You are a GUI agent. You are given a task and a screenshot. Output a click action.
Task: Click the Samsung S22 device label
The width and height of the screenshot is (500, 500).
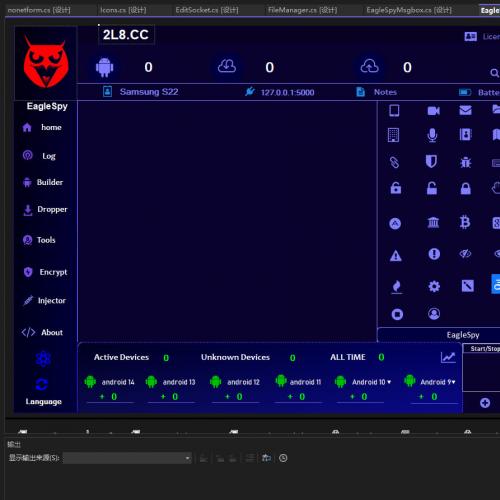[149, 92]
